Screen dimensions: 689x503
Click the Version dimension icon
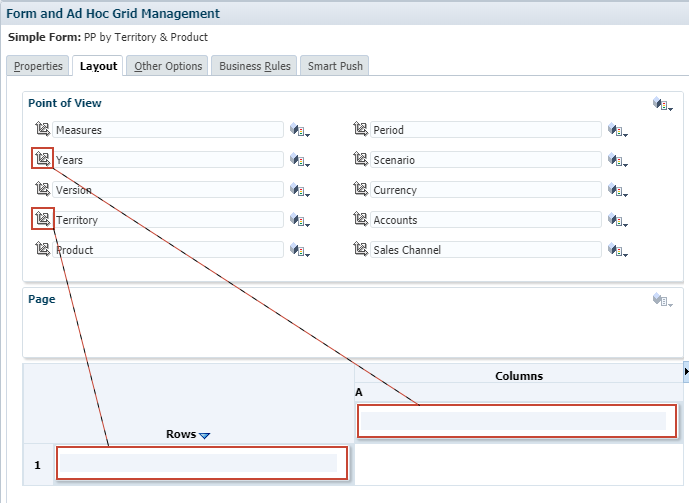[42, 189]
